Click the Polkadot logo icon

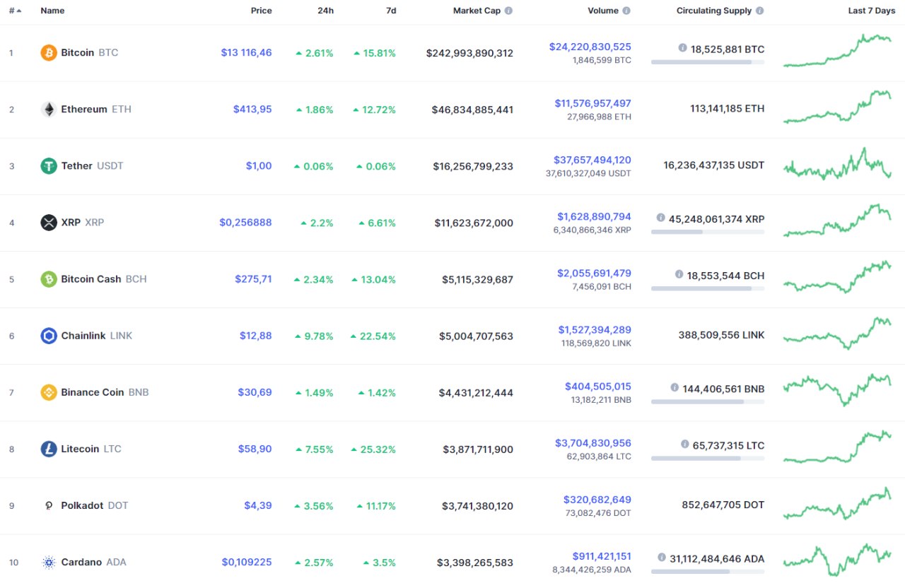(49, 505)
